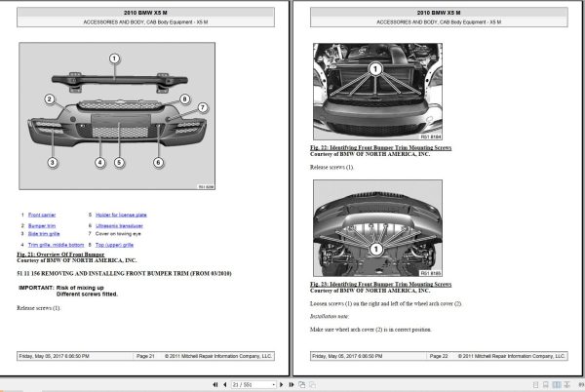585x392 pixels.
Task: Select two-page continuous scrolling view
Action: tap(566, 384)
